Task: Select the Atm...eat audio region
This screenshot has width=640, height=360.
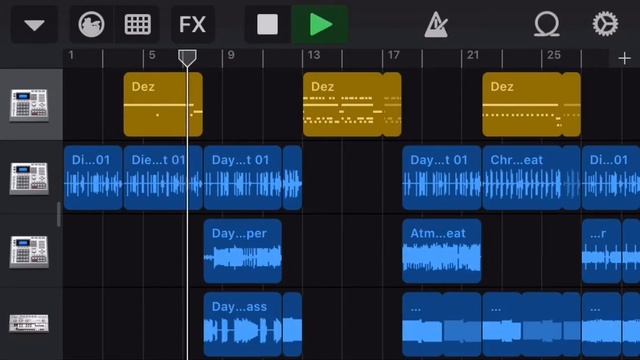Action: [442, 251]
